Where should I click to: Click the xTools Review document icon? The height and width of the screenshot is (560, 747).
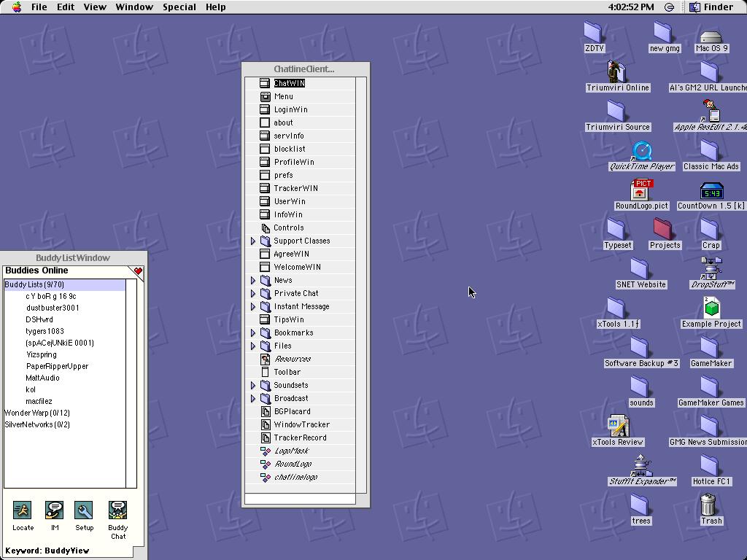[x=618, y=426]
